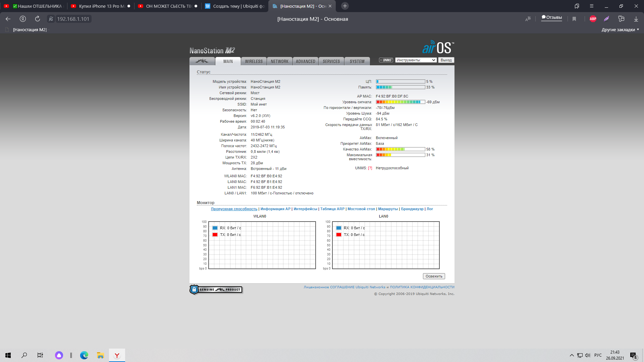Click the purple feather extension icon

[606, 19]
